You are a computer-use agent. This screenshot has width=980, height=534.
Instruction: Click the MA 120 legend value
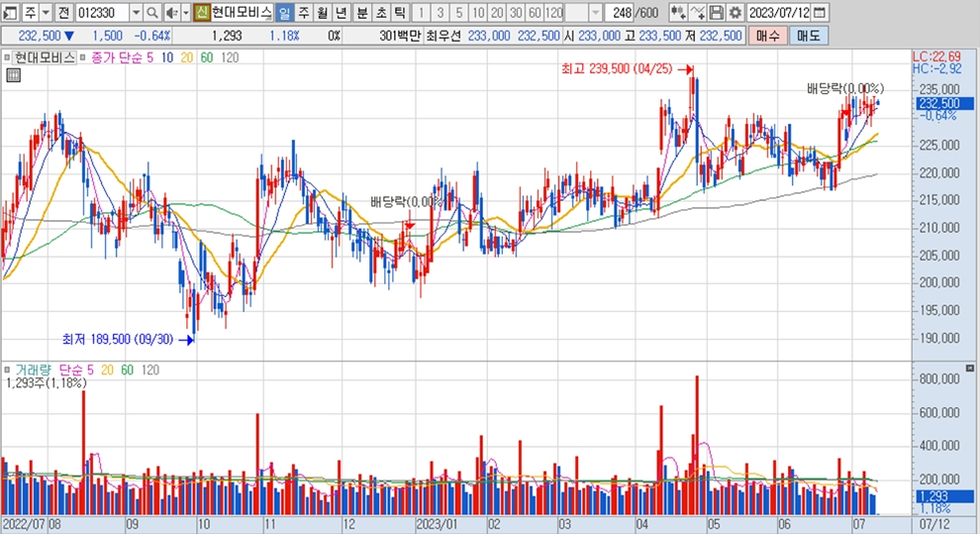coord(230,57)
